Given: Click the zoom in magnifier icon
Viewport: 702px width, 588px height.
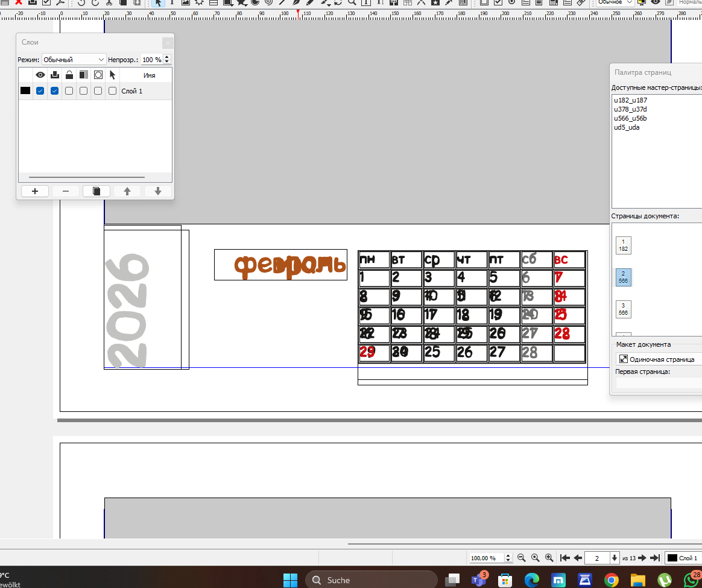Looking at the screenshot, I should tap(549, 558).
